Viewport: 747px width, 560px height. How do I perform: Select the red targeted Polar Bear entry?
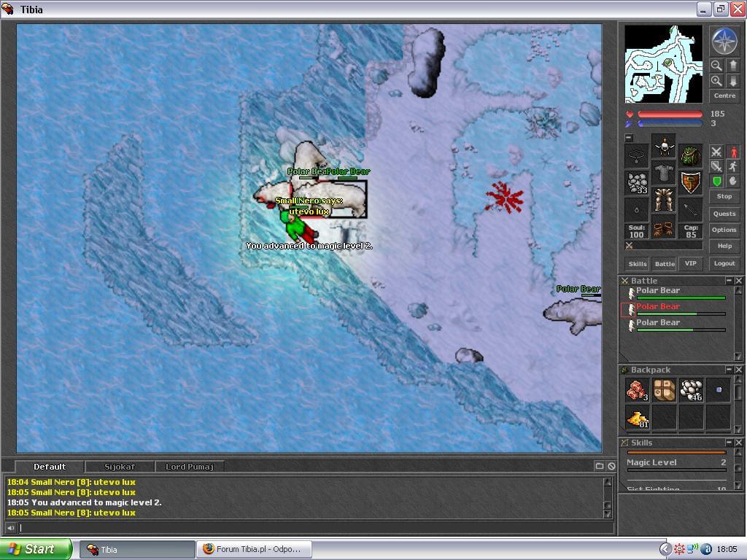(675, 309)
